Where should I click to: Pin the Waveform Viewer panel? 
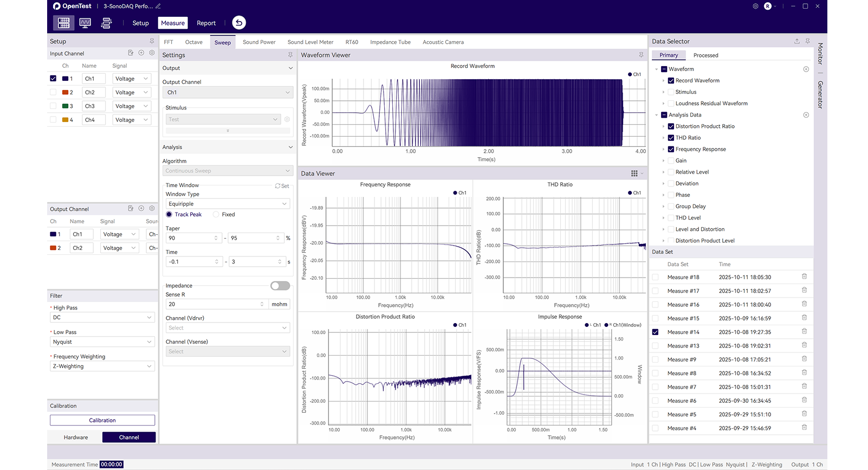point(641,55)
